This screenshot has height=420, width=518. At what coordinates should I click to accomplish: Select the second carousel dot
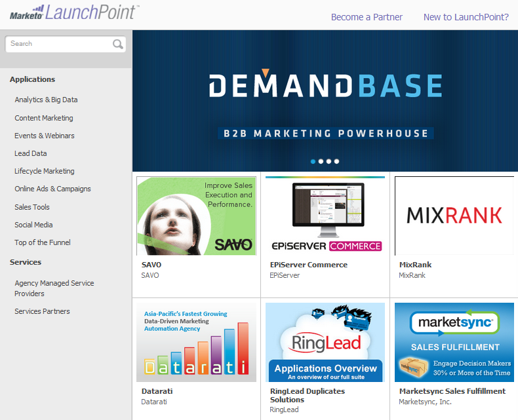(321, 161)
